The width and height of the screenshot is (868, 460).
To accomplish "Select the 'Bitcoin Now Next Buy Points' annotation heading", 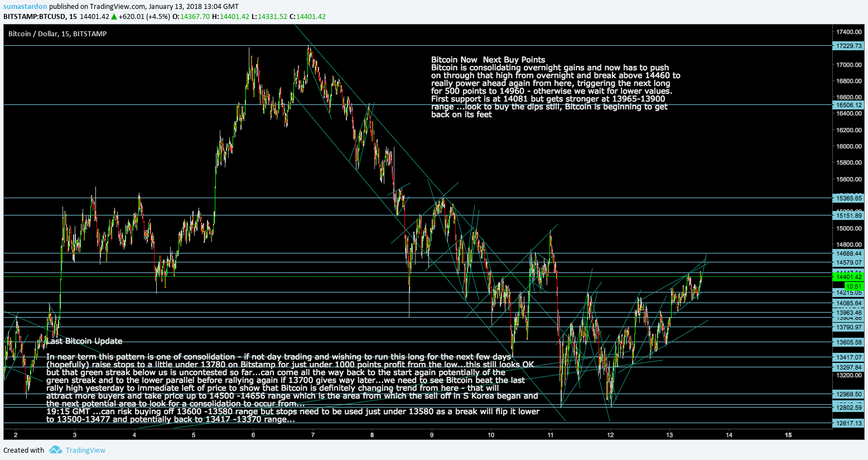I will (488, 60).
